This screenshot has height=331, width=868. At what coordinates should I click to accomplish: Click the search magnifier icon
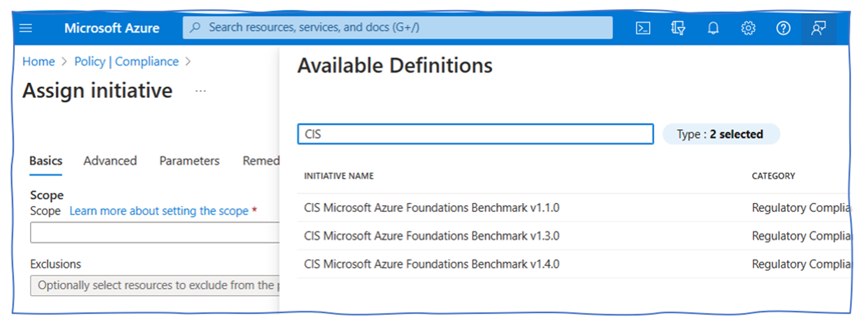196,27
